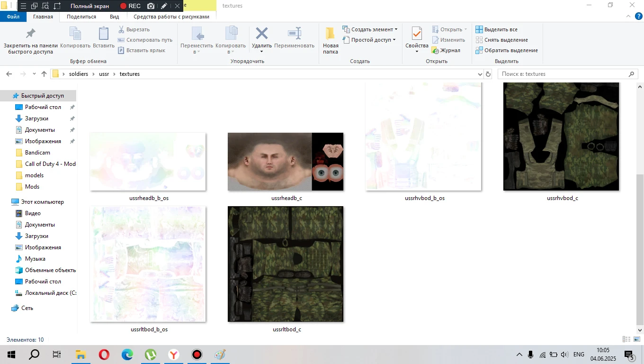This screenshot has width=644, height=364.
Task: Switch to large thumbnails view in status bar
Action: [x=637, y=339]
